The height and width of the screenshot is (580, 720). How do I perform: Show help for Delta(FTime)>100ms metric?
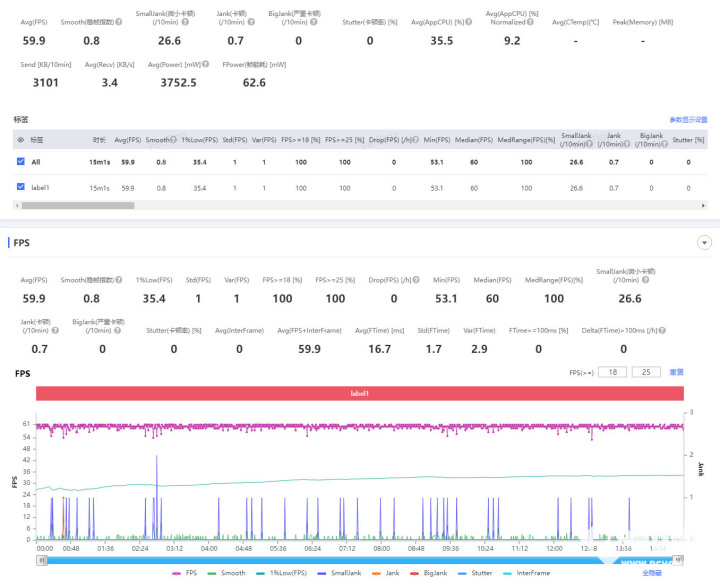[x=658, y=330]
